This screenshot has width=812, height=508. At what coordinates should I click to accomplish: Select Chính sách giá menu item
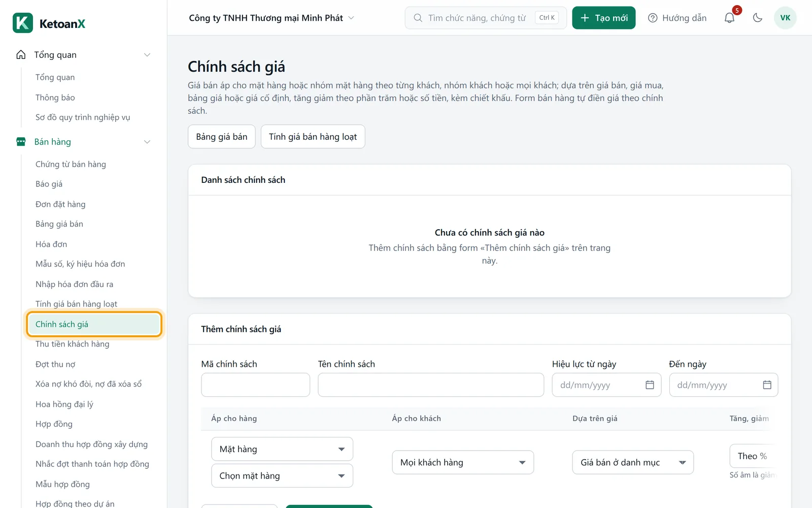(94, 324)
